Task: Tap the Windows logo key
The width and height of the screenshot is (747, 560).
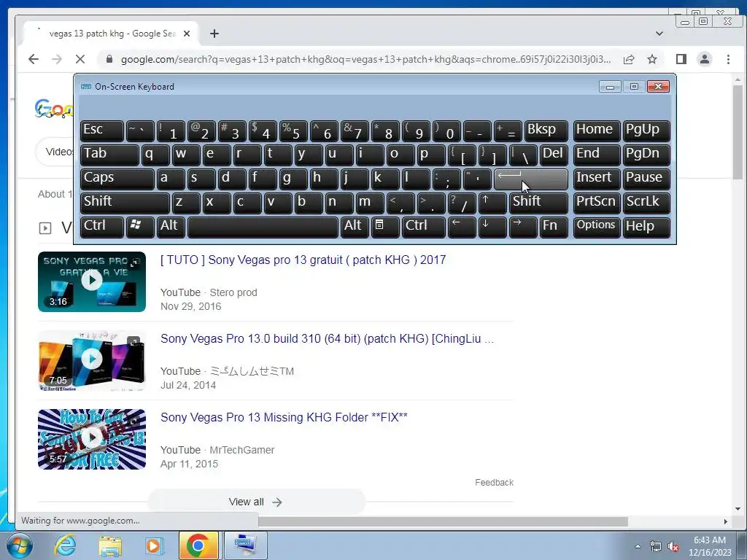Action: [140, 227]
